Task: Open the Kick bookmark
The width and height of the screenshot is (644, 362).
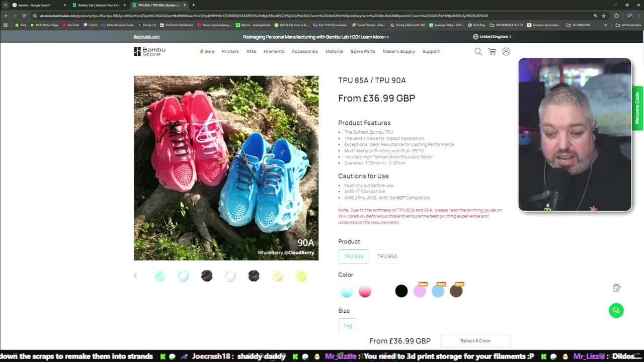Action: click(x=21, y=25)
